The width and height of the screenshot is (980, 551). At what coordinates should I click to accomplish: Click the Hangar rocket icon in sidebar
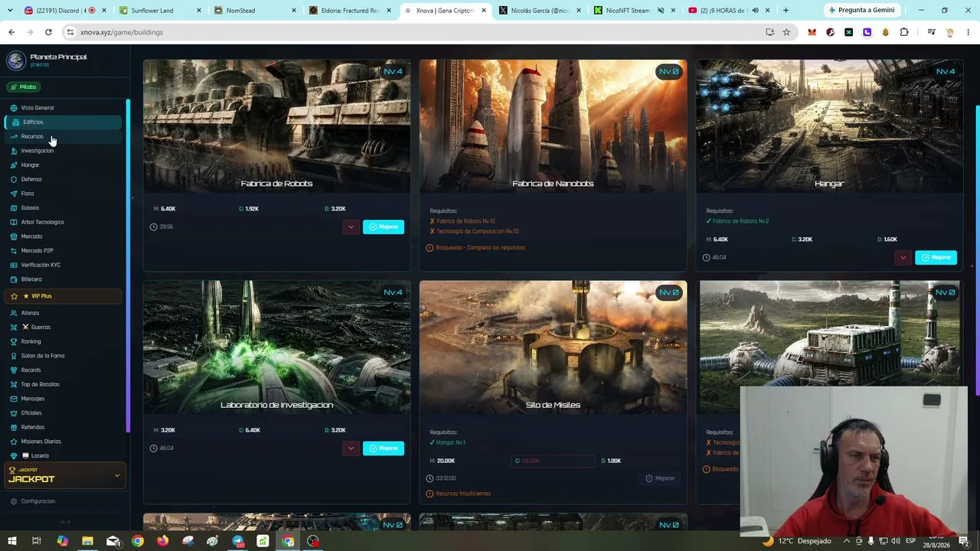(14, 165)
